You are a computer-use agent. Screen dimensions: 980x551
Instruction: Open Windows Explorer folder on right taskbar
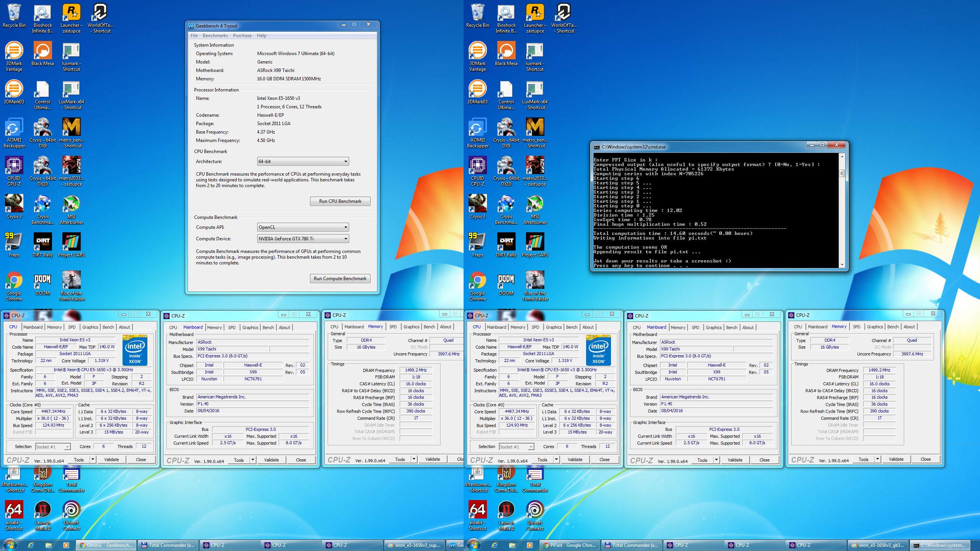(x=512, y=545)
